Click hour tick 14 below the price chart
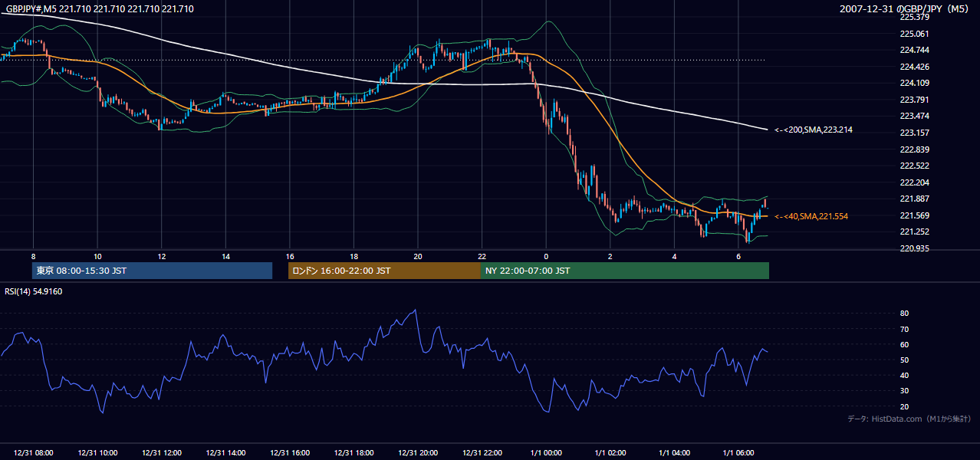The image size is (980, 460). pos(225,256)
